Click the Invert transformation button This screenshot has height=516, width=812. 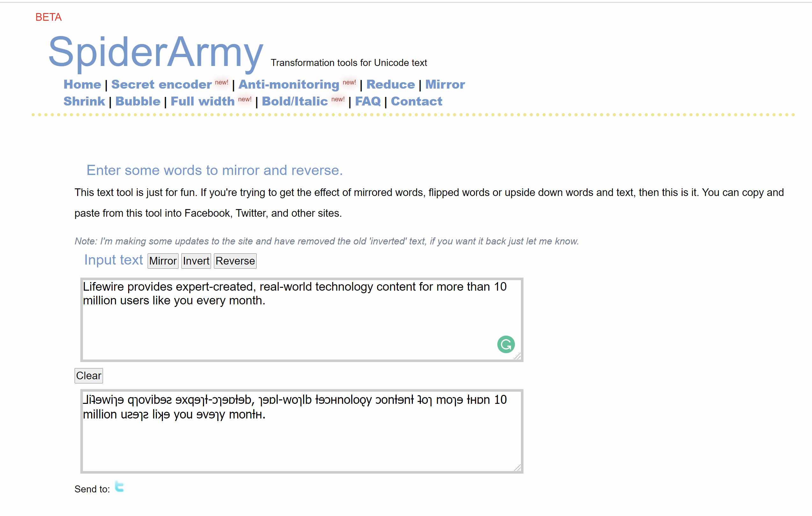195,260
